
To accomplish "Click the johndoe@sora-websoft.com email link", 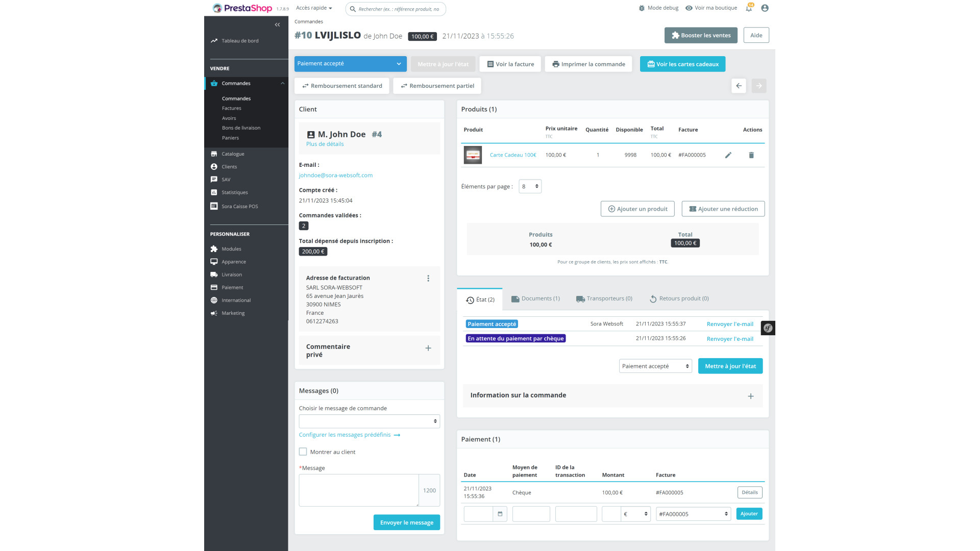I will (335, 176).
